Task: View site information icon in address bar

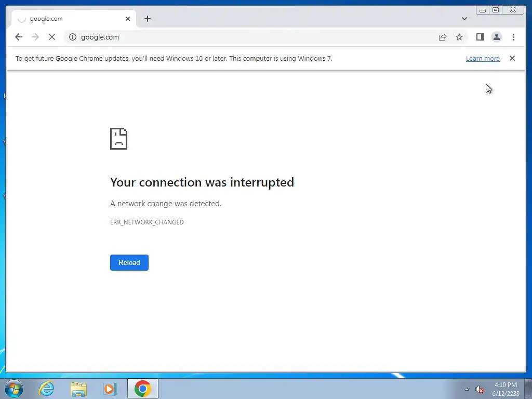Action: [x=73, y=37]
